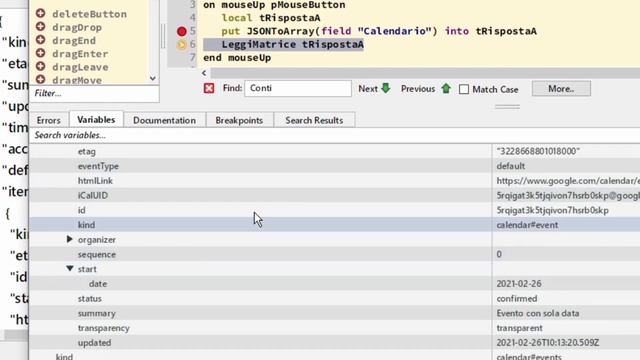Viewport: 640px width, 360px height.
Task: Click the plus icon beside dragMove
Action: pyautogui.click(x=40, y=79)
